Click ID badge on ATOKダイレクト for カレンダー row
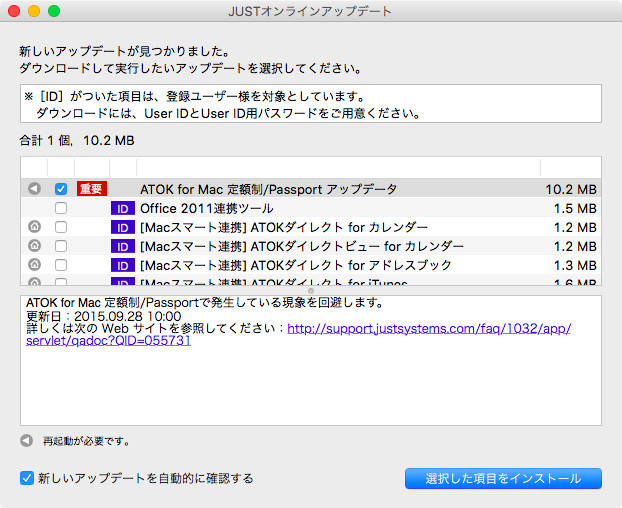Viewport: 622px width, 508px height. tap(123, 228)
